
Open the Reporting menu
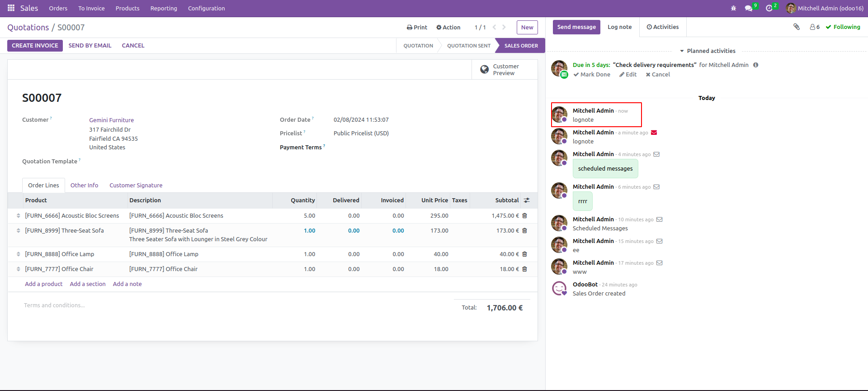[x=164, y=9]
